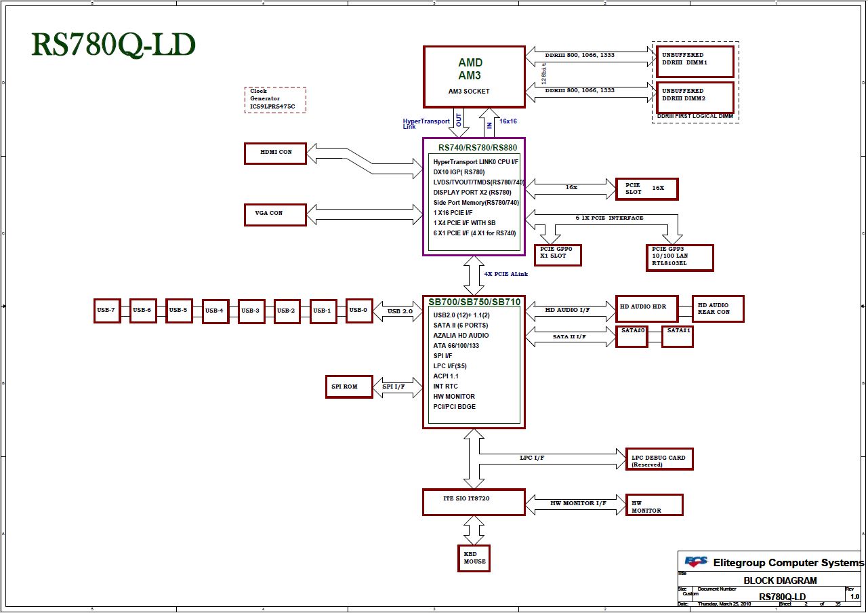Viewport: 868px width, 613px height.
Task: Click the "HW MONITOR I/F" arrow label
Action: [578, 503]
